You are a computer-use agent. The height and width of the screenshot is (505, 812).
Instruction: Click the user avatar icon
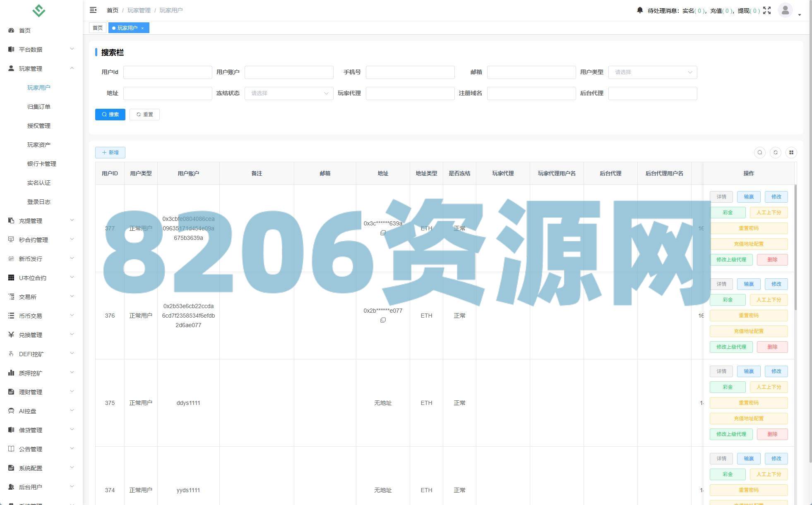pos(785,10)
